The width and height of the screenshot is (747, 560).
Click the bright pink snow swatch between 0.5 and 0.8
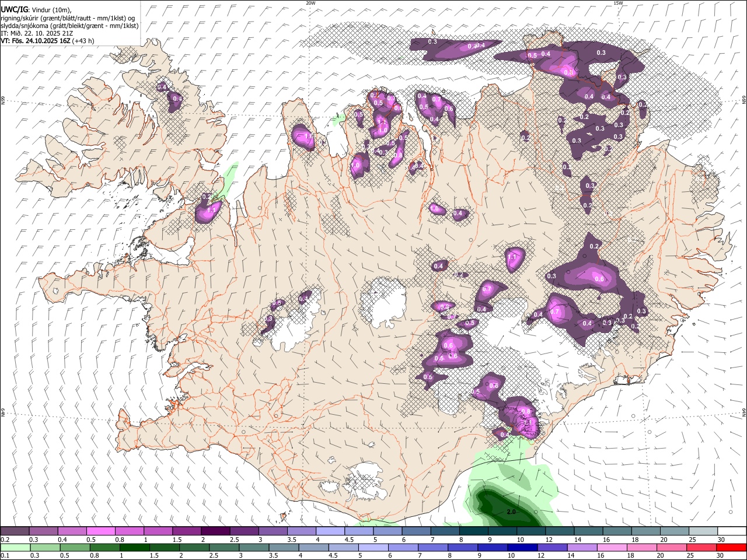click(101, 531)
